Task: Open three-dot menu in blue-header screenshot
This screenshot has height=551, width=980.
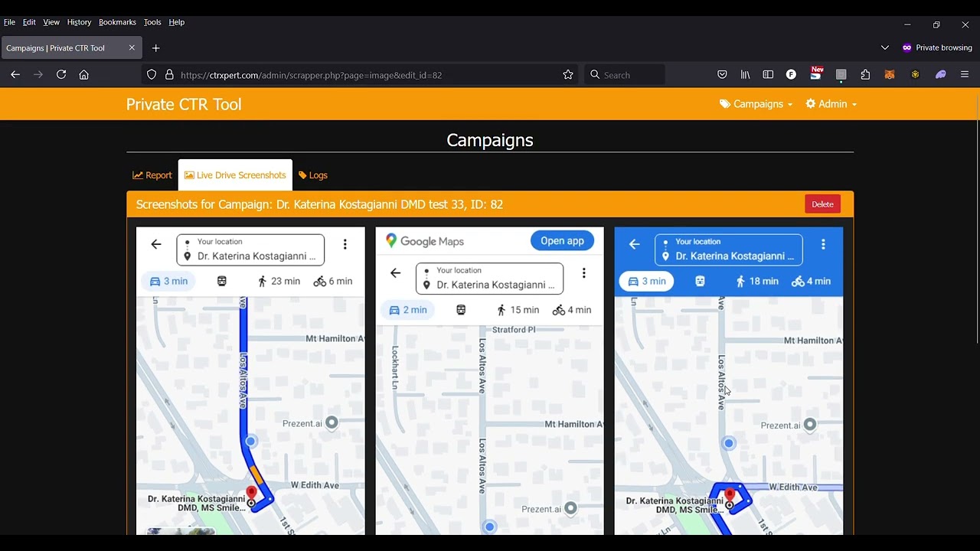Action: [823, 244]
